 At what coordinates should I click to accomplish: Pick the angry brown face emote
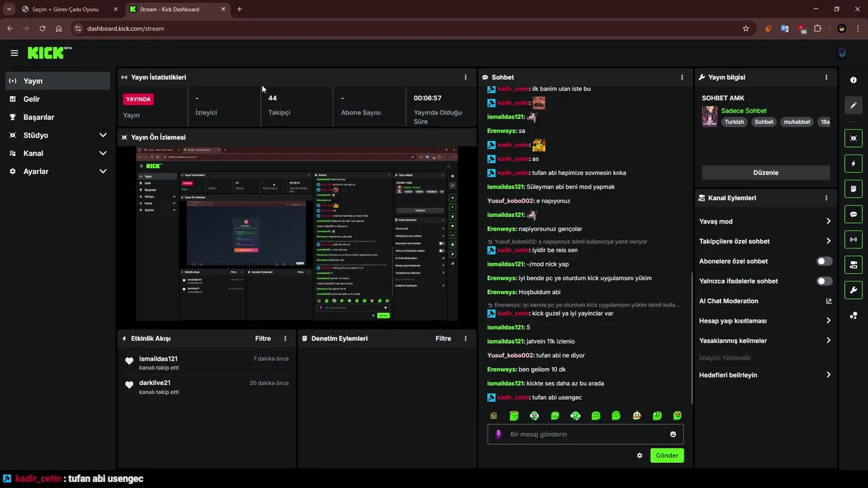coord(494,415)
